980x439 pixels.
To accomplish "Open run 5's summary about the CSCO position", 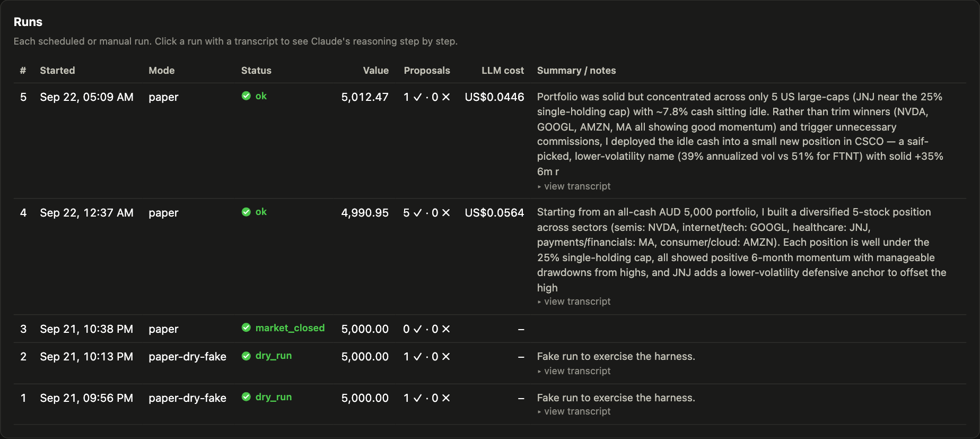I will [x=740, y=134].
